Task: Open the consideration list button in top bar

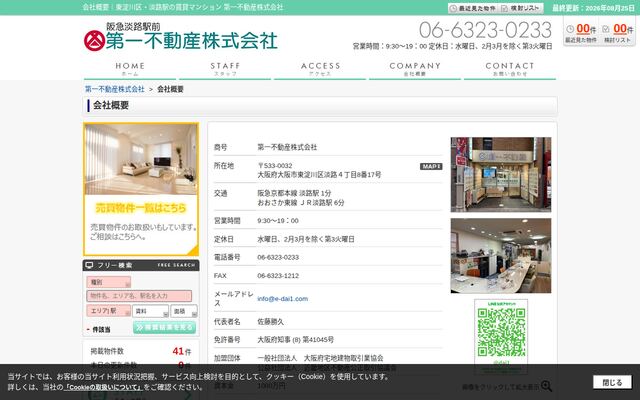Action: pos(521,8)
